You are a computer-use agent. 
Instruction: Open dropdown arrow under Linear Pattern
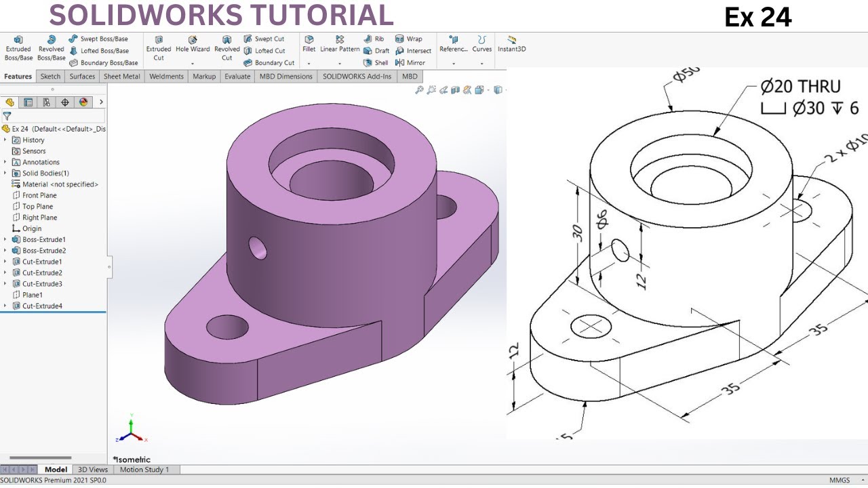pos(340,64)
